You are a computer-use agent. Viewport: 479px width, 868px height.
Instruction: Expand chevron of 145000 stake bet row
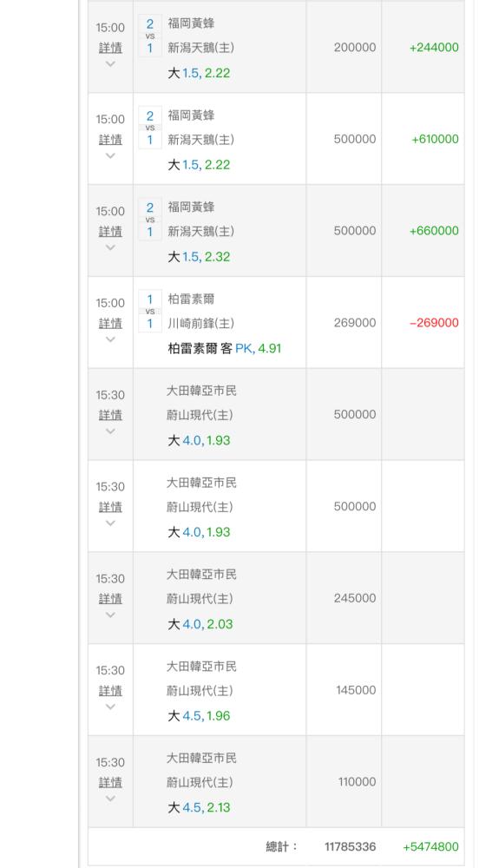[x=110, y=707]
